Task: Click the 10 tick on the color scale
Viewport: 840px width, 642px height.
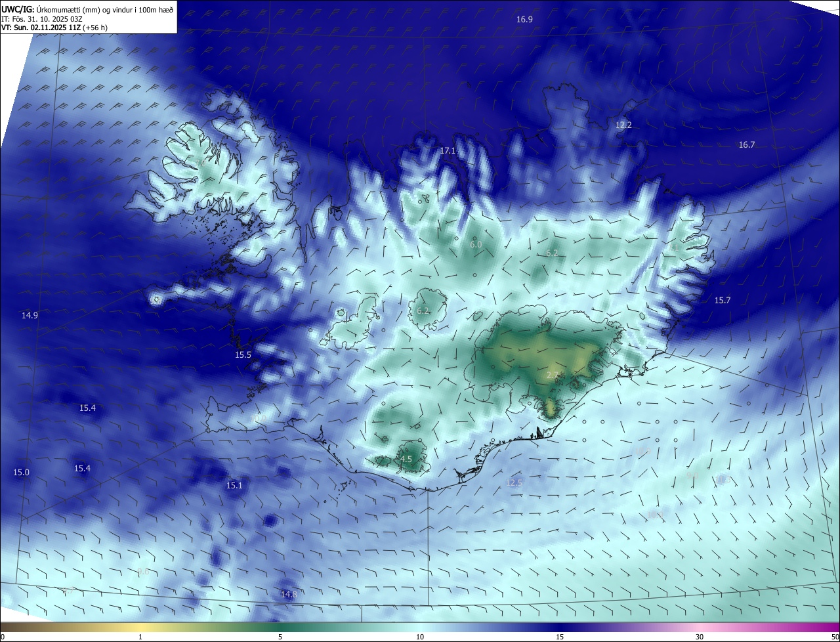Action: click(420, 637)
